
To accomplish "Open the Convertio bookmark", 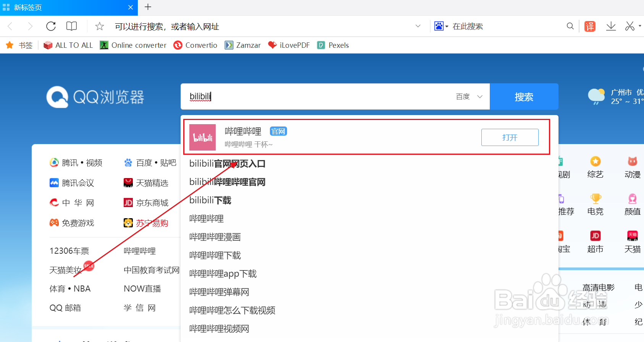I will 195,45.
